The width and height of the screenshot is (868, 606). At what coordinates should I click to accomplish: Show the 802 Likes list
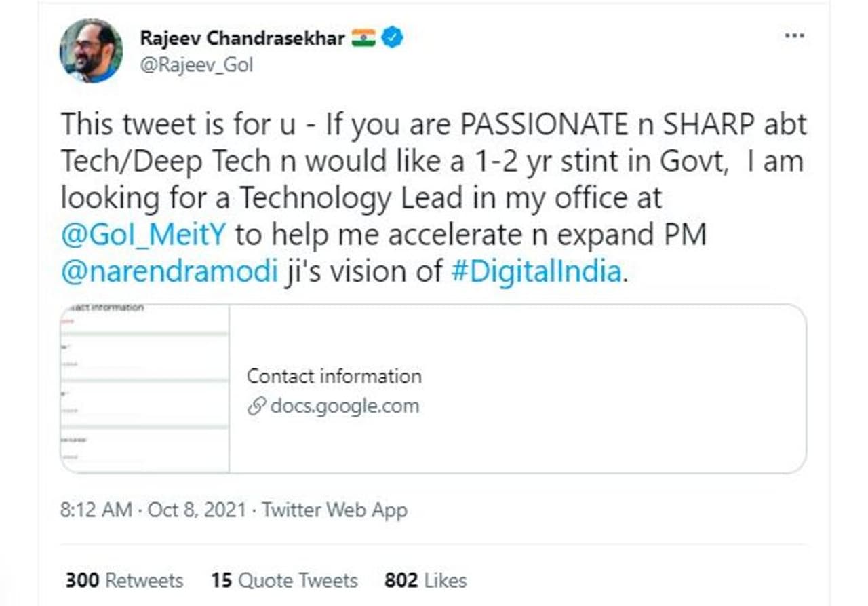point(425,581)
